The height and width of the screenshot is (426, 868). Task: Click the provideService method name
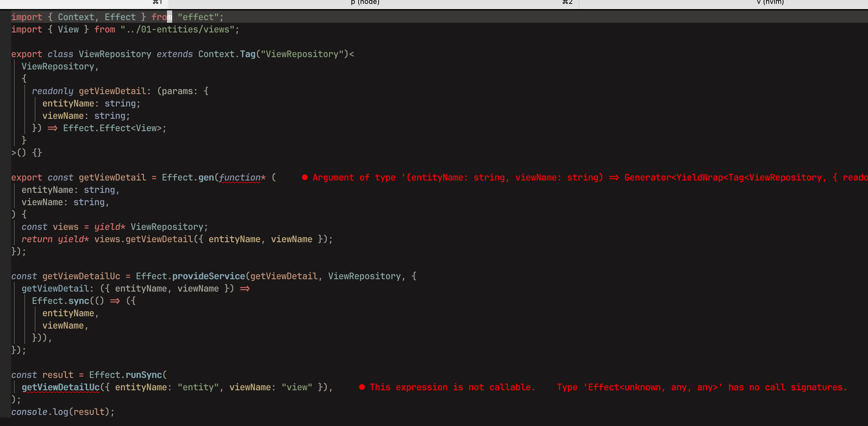click(209, 276)
